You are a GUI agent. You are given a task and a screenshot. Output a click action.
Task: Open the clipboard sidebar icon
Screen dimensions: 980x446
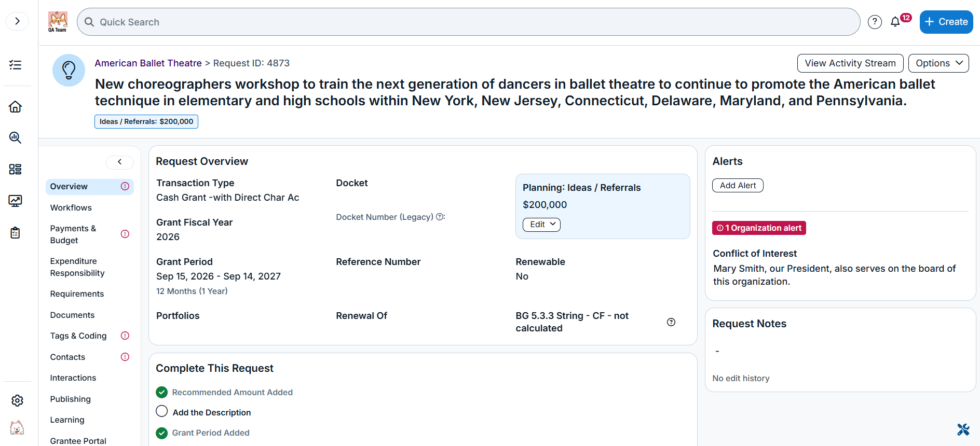(16, 232)
